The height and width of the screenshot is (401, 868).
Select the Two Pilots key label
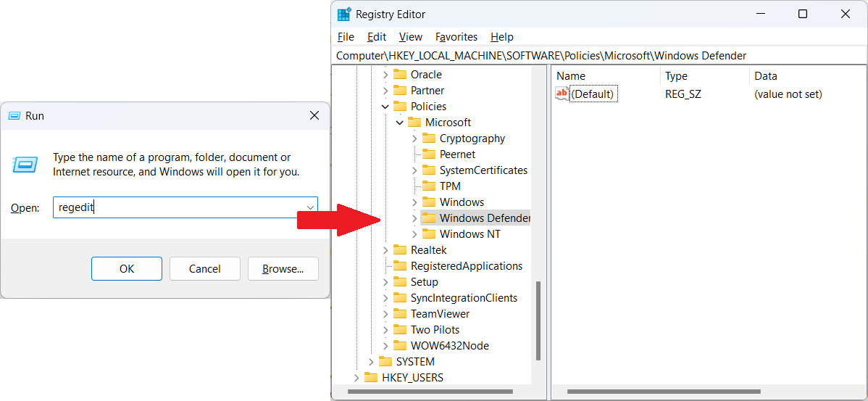435,330
